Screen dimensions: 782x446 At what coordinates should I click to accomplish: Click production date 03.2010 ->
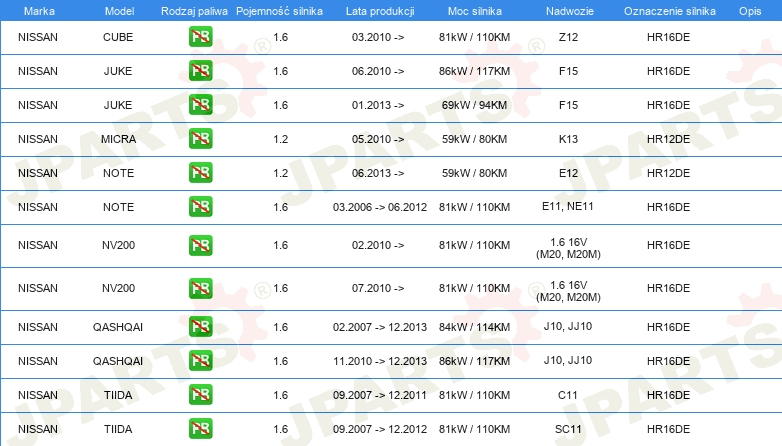[378, 37]
